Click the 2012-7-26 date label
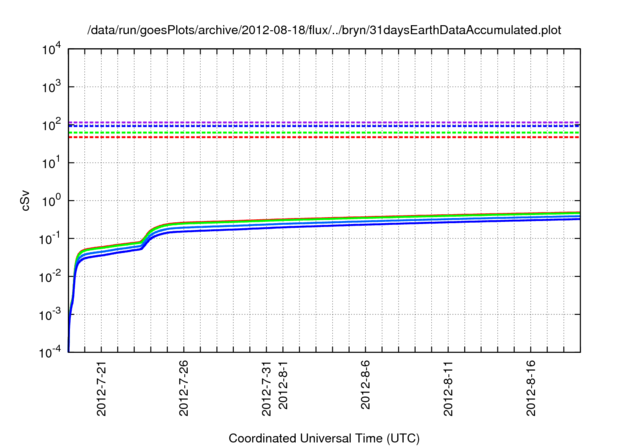The height and width of the screenshot is (448, 640). (184, 388)
